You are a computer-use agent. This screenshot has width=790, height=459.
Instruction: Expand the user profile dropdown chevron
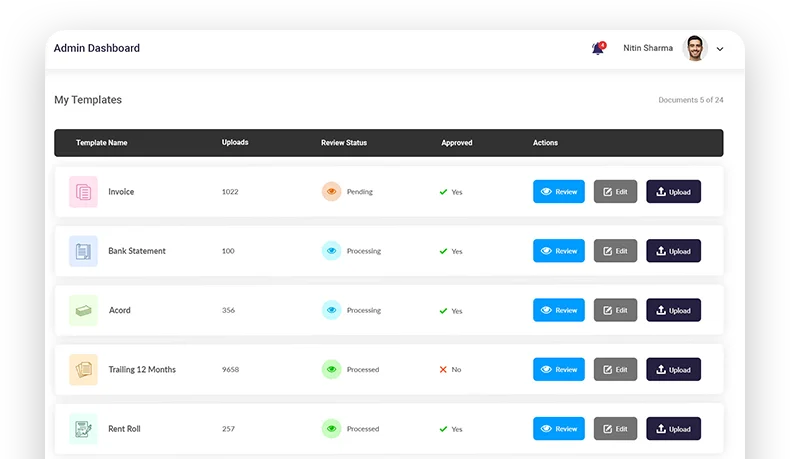720,49
